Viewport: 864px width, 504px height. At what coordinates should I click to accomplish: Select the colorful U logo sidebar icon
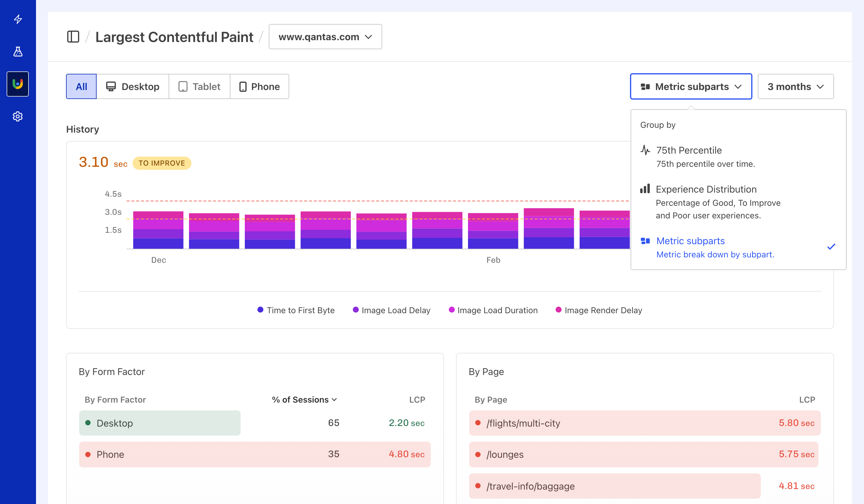tap(18, 84)
